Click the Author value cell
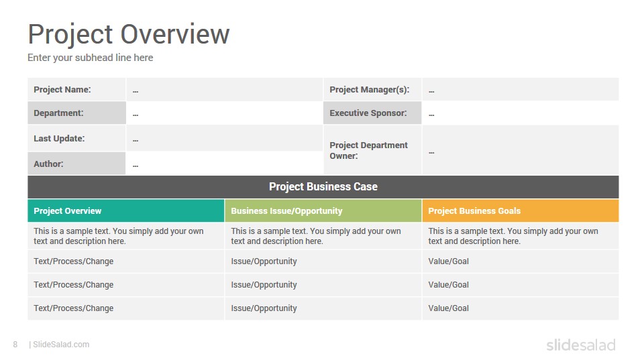 tap(224, 164)
